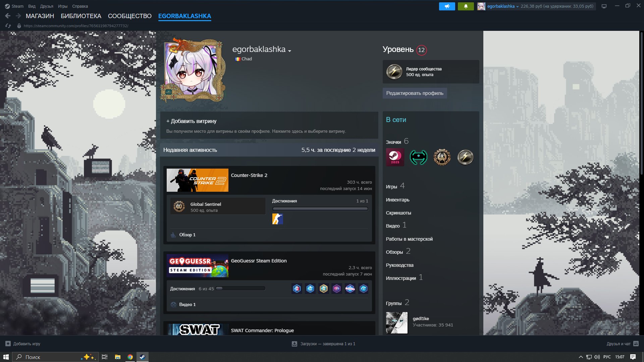Open the Community Leader badge icon near Level
This screenshot has width=644, height=362.
point(394,72)
